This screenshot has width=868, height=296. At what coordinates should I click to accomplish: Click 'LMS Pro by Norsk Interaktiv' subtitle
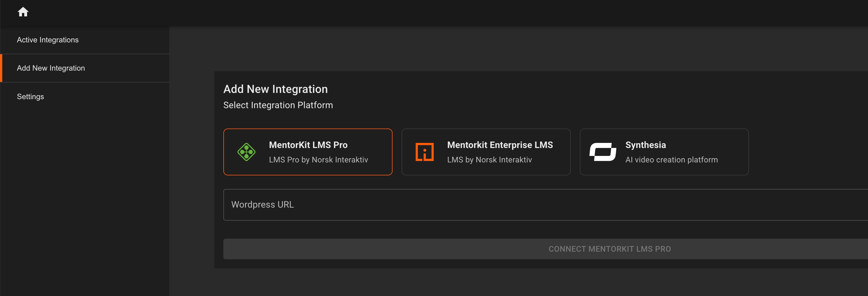tap(318, 160)
